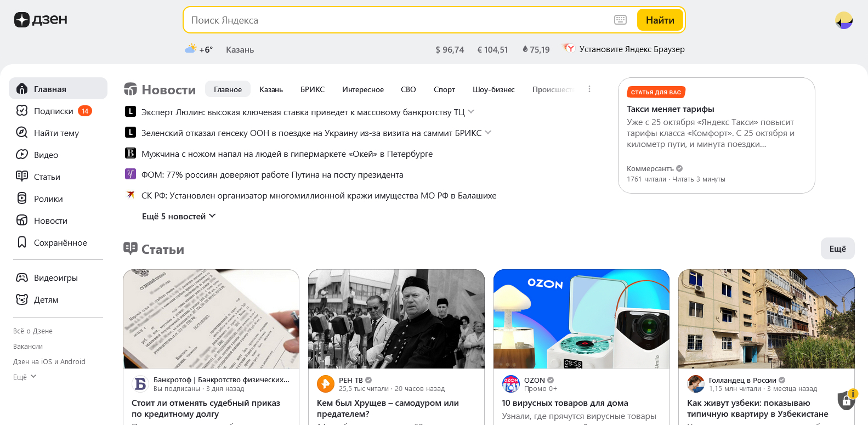Click the Найти search button
The image size is (868, 425).
tap(660, 20)
